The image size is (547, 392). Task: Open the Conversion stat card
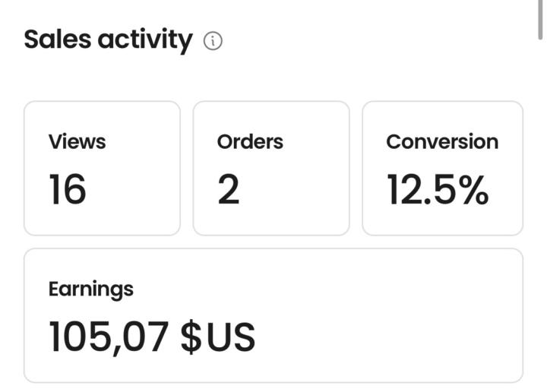tap(442, 168)
